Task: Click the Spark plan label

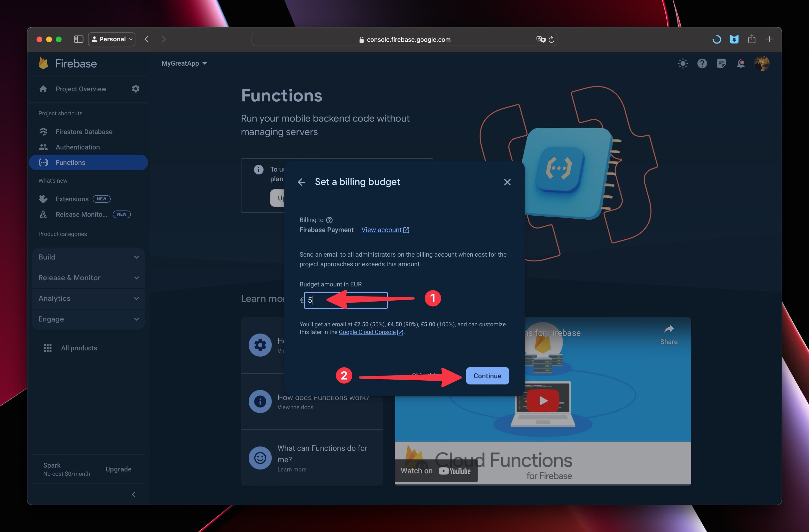Action: click(52, 465)
